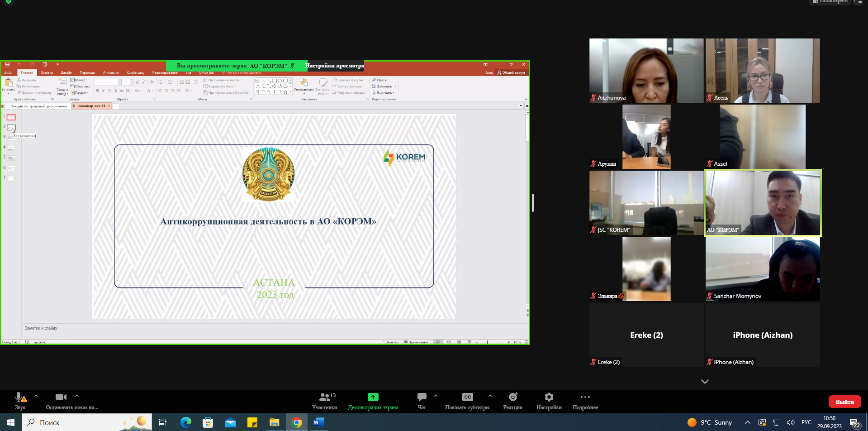Click the Arrange (Упорядочить) icon
This screenshot has width=868, height=431.
click(x=304, y=82)
